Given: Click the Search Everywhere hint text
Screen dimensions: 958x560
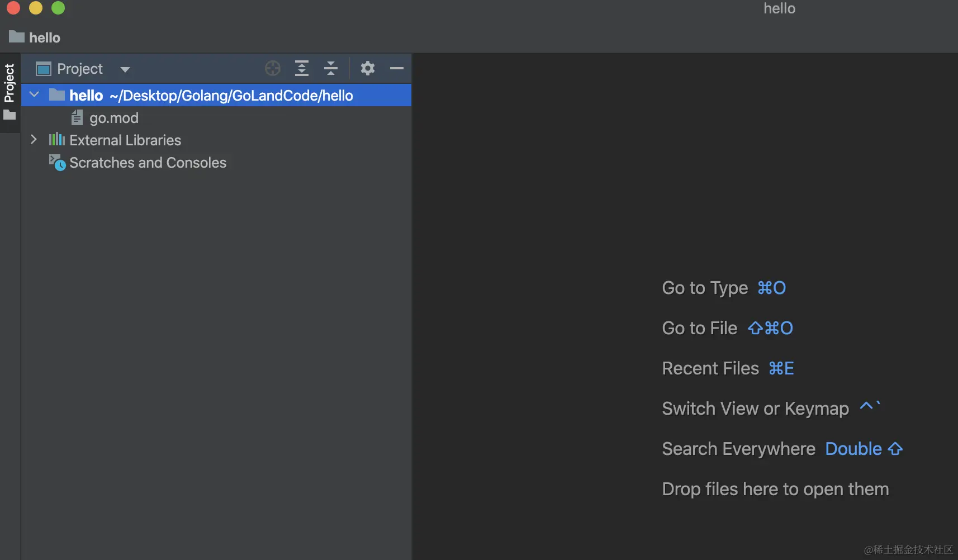Looking at the screenshot, I should 739,449.
